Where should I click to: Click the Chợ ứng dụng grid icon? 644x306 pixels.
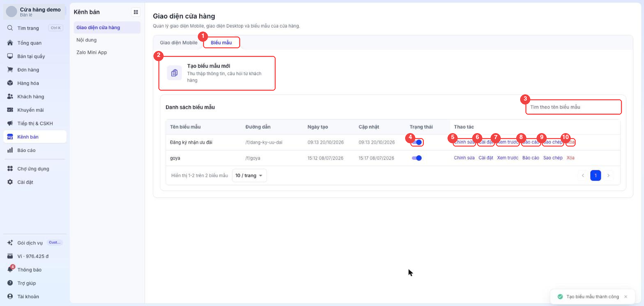(x=10, y=169)
